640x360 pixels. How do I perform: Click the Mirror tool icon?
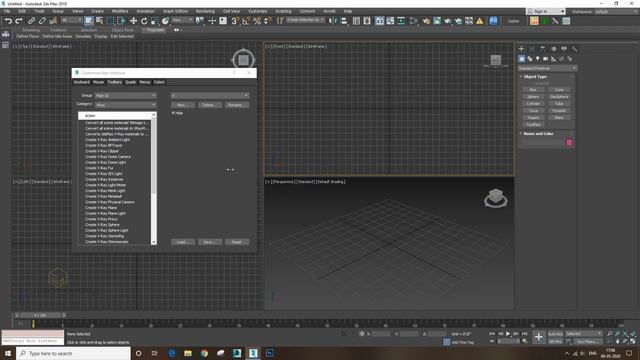point(333,21)
